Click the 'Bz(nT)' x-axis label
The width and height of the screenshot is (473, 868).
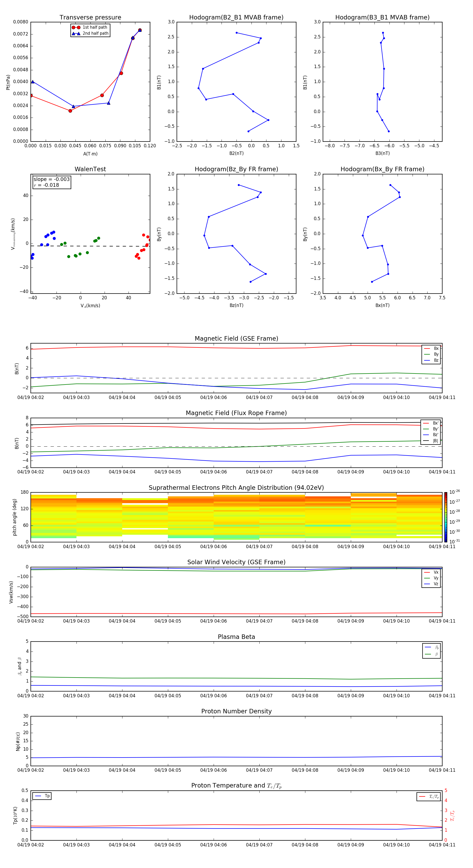[236, 305]
